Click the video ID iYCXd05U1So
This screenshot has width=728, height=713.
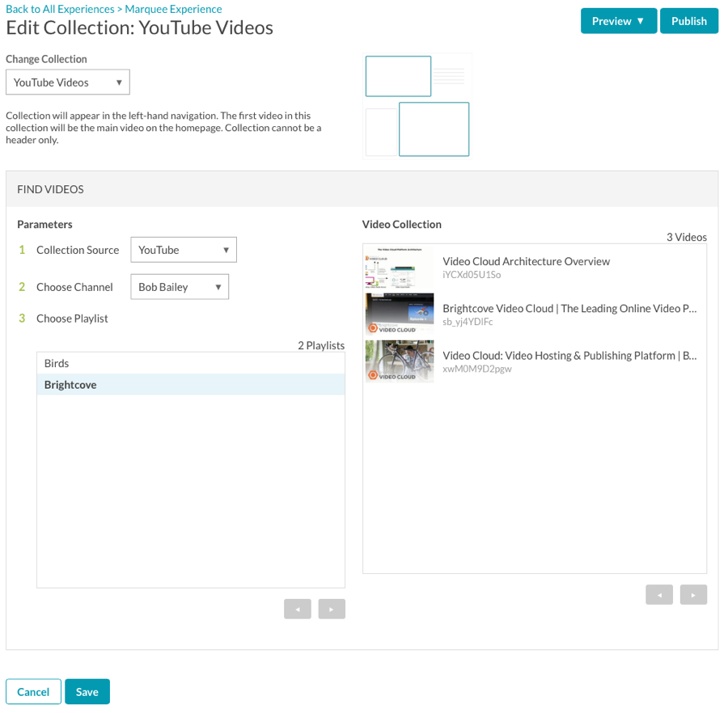pos(472,275)
